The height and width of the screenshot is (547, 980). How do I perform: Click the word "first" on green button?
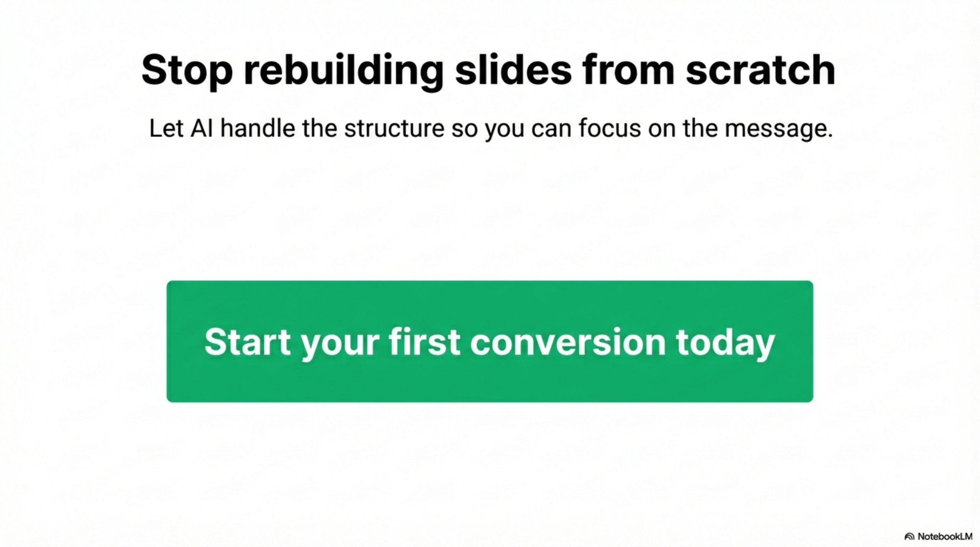coord(424,342)
